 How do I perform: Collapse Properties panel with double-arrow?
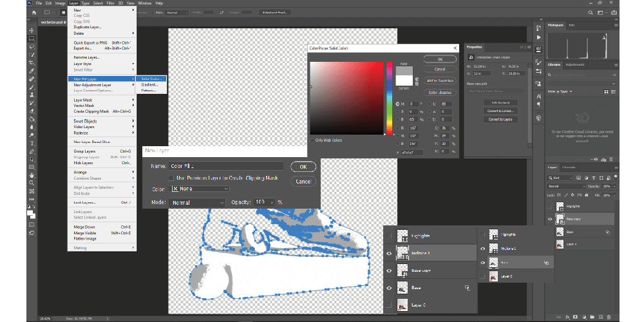(522, 47)
